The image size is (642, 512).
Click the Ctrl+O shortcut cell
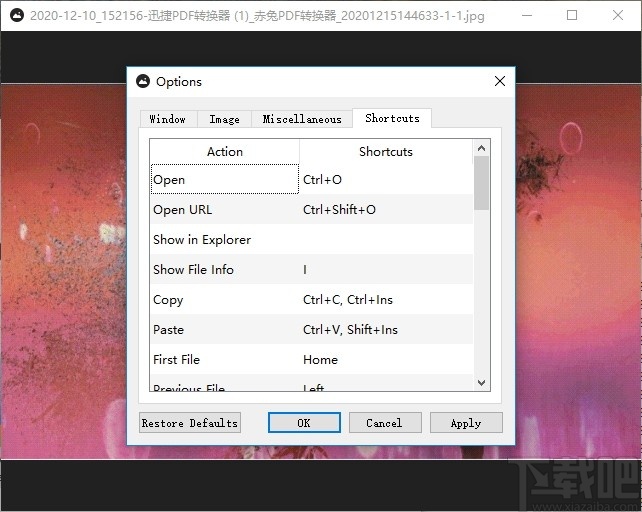pos(386,179)
